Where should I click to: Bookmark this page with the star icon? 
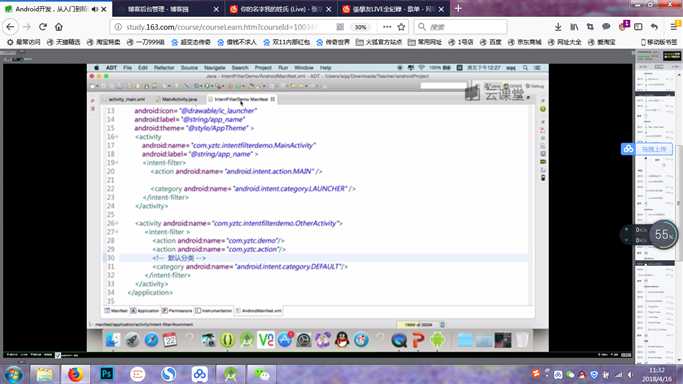coord(401,27)
